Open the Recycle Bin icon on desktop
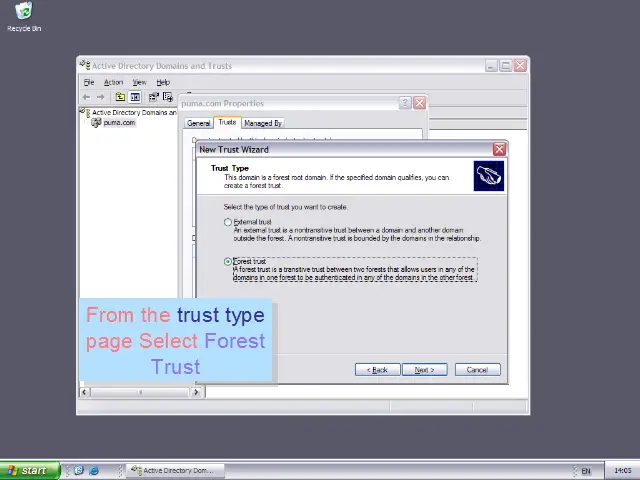Image resolution: width=640 pixels, height=480 pixels. click(x=24, y=16)
